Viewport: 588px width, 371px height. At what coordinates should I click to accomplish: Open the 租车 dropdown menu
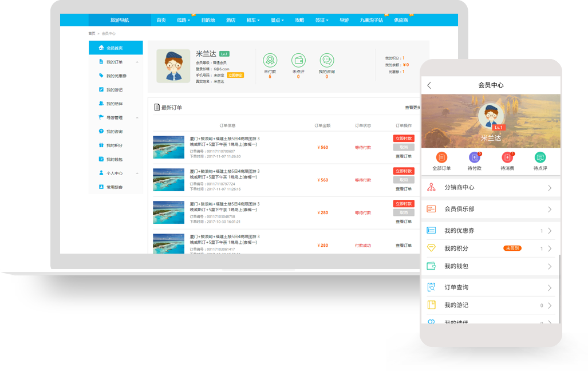click(252, 20)
